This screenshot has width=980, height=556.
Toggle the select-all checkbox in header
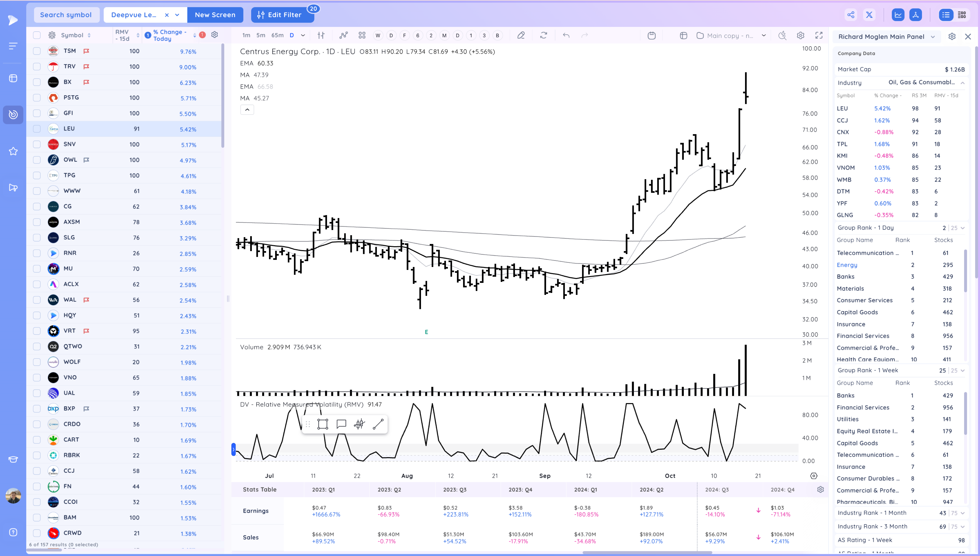pyautogui.click(x=37, y=35)
